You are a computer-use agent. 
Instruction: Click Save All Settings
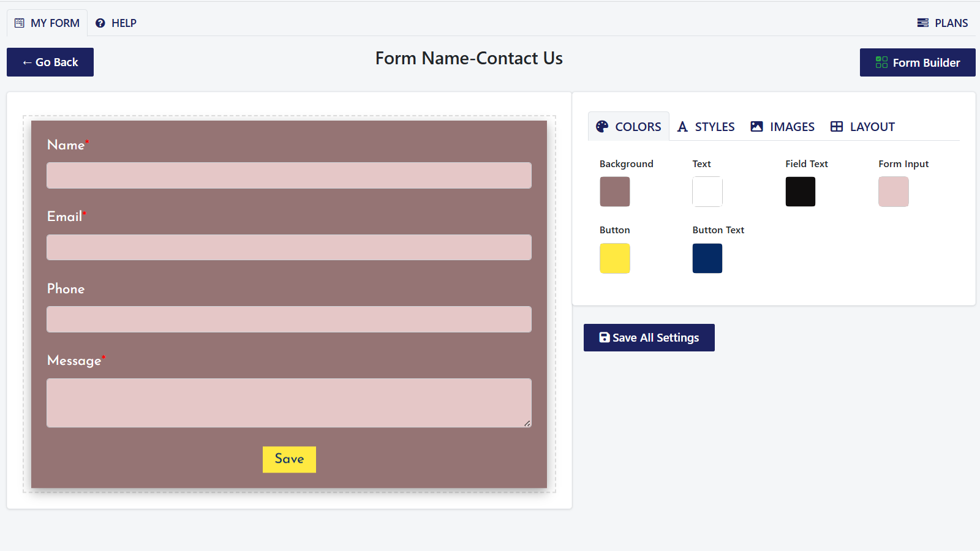click(x=649, y=337)
